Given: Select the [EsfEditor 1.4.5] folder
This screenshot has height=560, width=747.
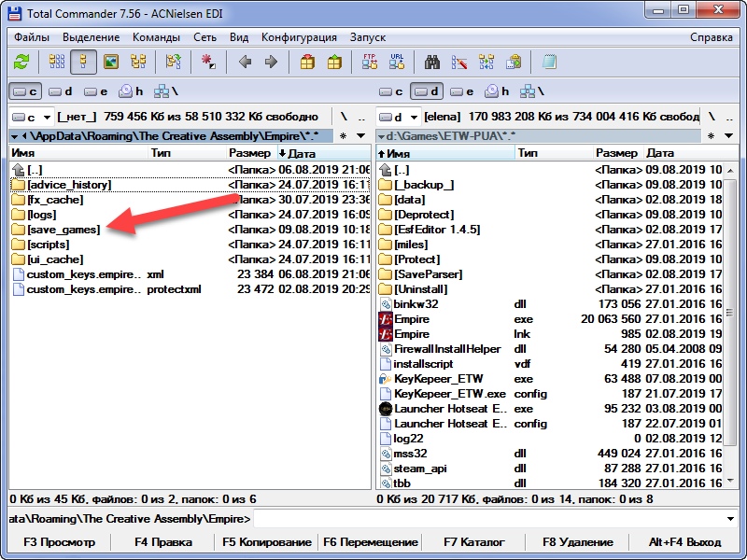Looking at the screenshot, I should click(437, 230).
